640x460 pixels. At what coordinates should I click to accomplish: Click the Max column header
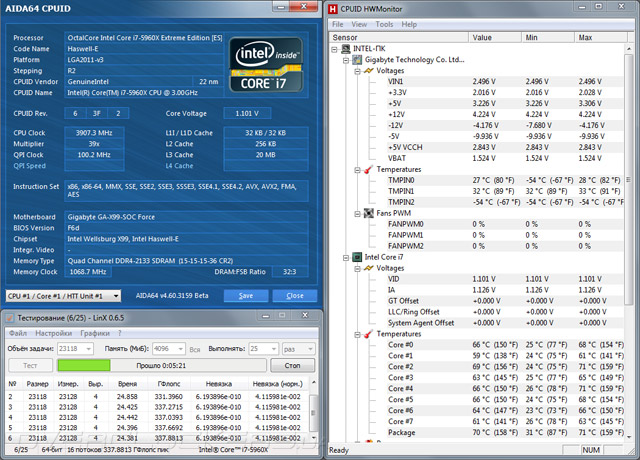pyautogui.click(x=601, y=38)
